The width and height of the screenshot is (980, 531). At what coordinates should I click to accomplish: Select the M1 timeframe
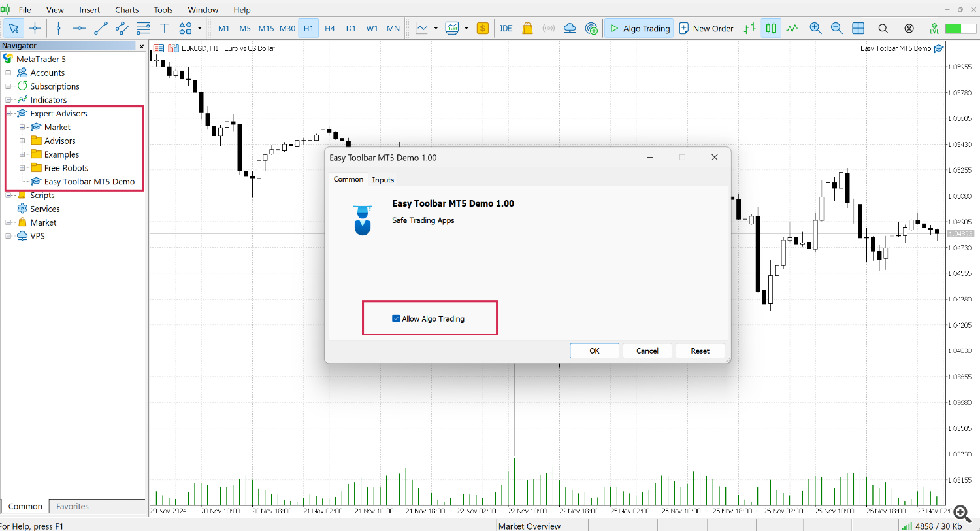[x=224, y=28]
